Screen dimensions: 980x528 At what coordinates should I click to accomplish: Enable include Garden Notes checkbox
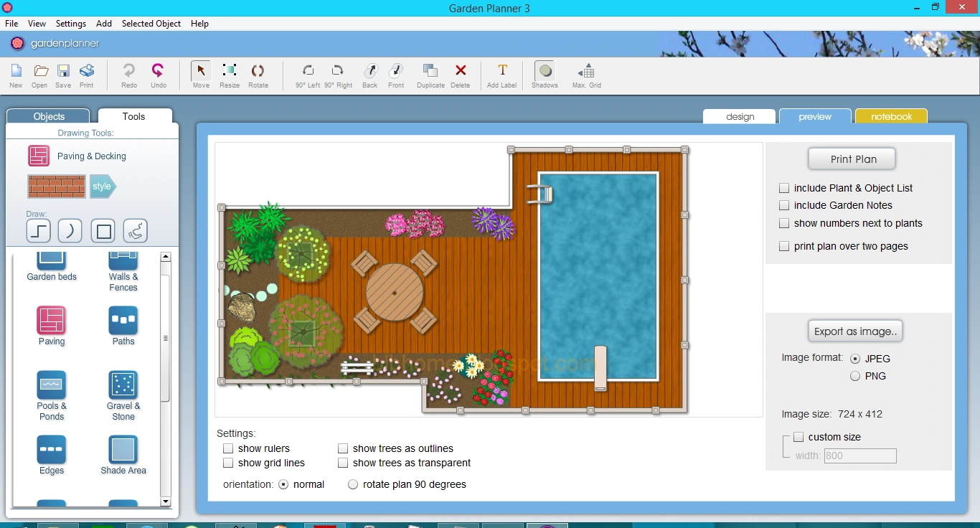point(784,205)
